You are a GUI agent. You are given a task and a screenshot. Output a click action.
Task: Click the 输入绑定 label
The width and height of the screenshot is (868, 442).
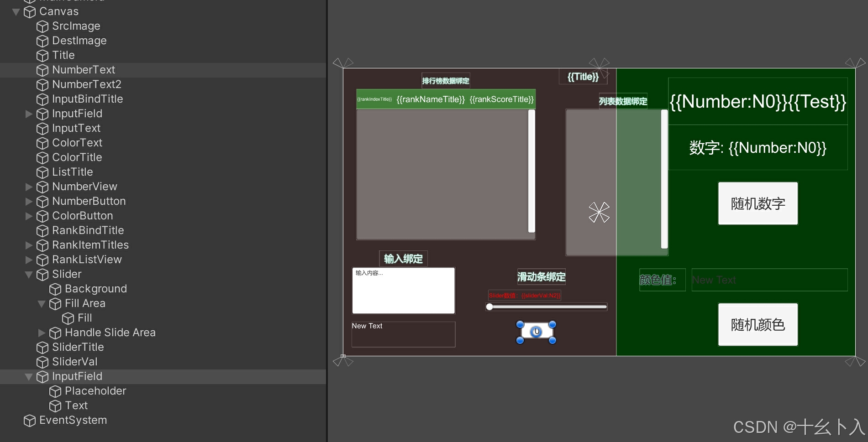point(403,259)
